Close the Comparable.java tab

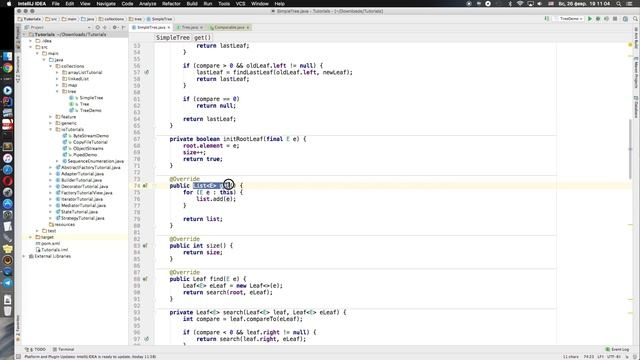click(x=248, y=27)
